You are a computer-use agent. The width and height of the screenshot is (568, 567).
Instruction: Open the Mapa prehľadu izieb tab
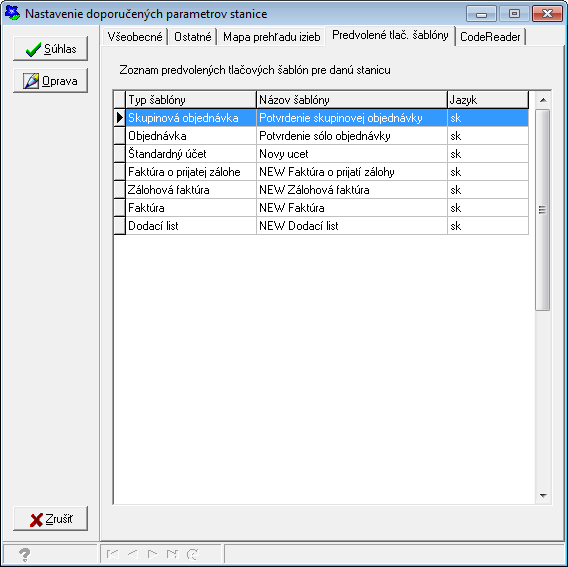coord(272,37)
